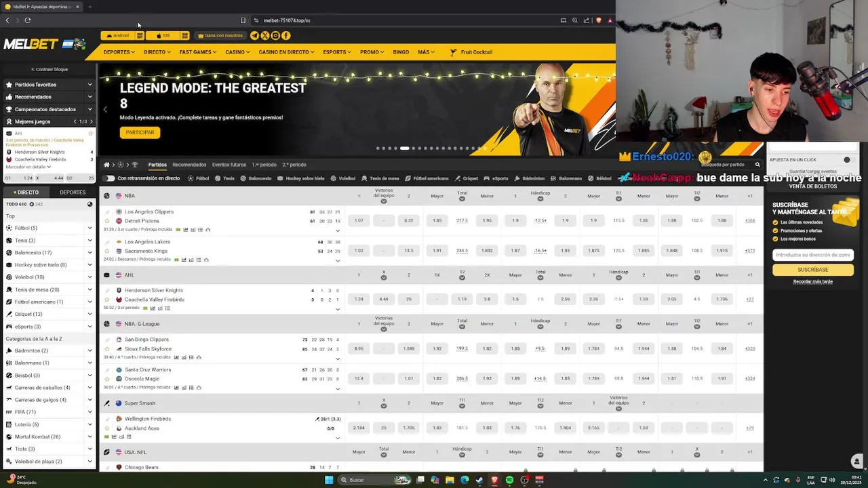Favorite the Sioux Falls Skyforce match star
868x488 pixels.
pyautogui.click(x=106, y=349)
